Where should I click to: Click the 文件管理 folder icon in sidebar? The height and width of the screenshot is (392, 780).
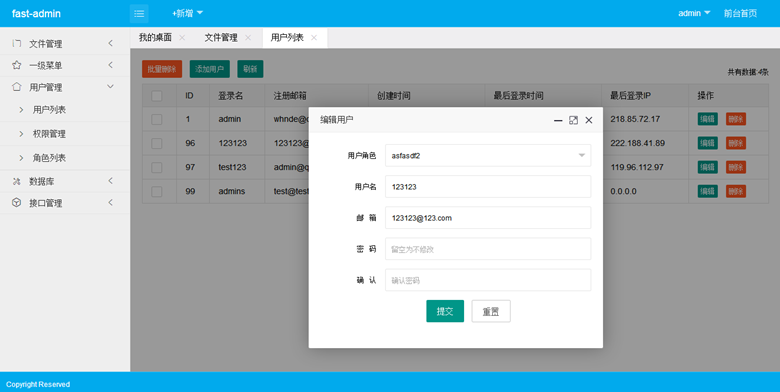coord(16,43)
